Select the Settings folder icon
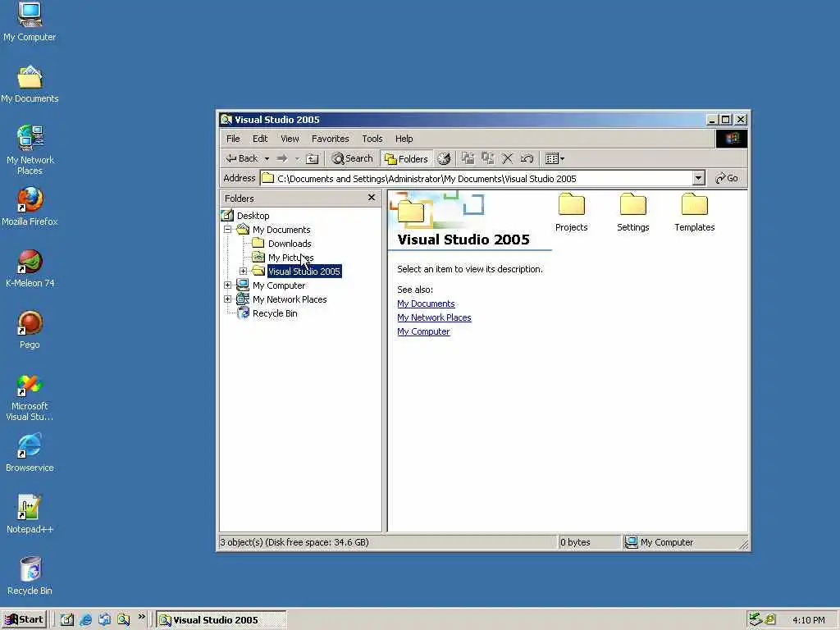840x630 pixels. tap(632, 212)
